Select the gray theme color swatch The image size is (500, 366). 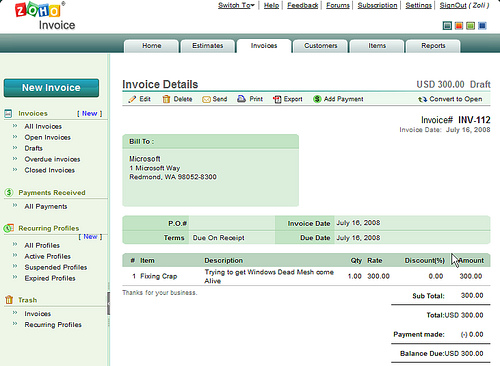447,26
